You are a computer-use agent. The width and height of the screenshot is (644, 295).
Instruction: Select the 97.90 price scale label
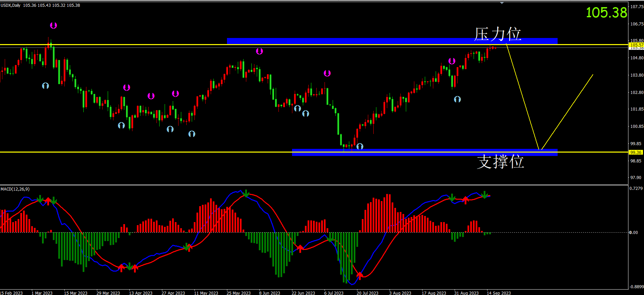point(636,177)
